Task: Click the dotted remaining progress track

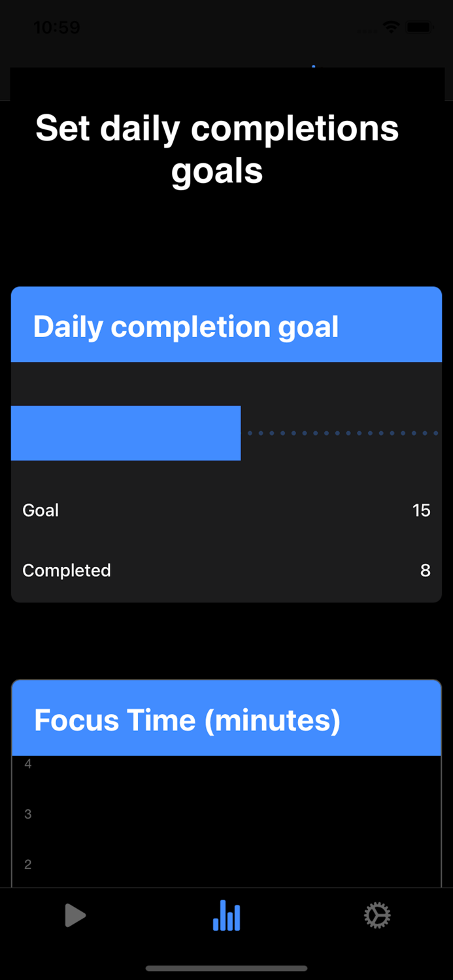Action: tap(342, 433)
